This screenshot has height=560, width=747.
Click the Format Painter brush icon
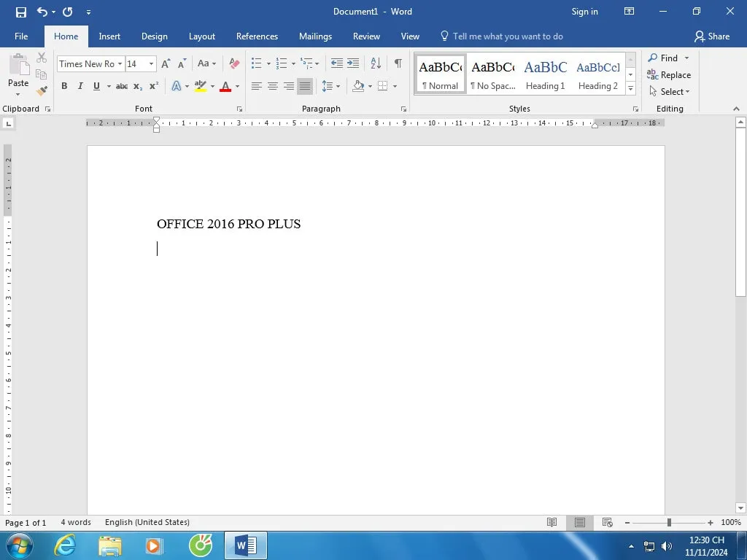tap(42, 91)
